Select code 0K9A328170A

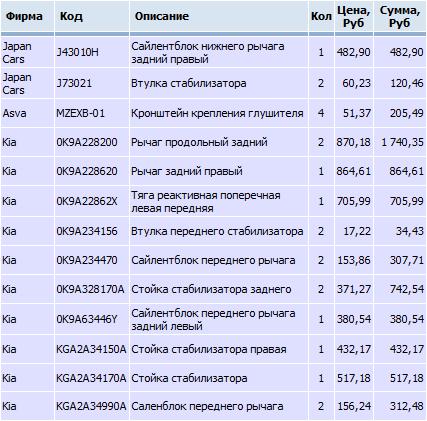pyautogui.click(x=90, y=289)
